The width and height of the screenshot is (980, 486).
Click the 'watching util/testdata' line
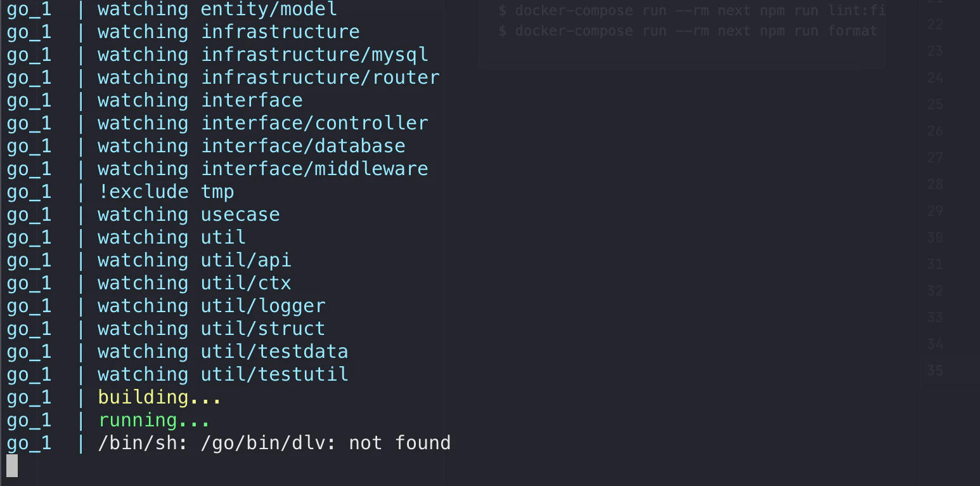pyautogui.click(x=223, y=351)
